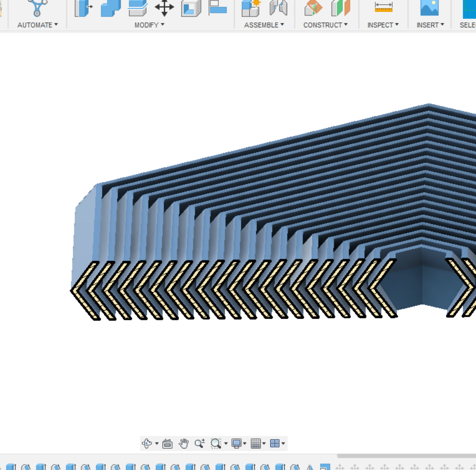Click the Look At navigation button
This screenshot has height=470, width=476.
[167, 444]
